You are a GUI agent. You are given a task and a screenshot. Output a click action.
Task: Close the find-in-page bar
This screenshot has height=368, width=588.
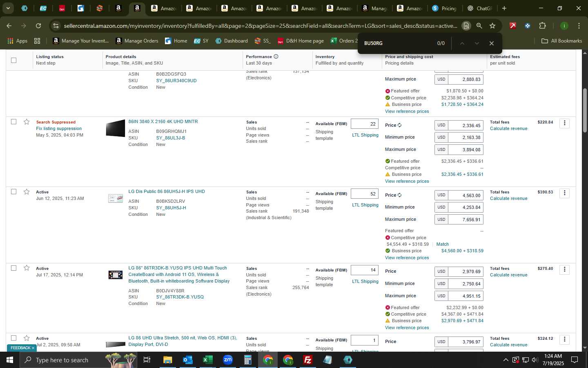pyautogui.click(x=492, y=43)
